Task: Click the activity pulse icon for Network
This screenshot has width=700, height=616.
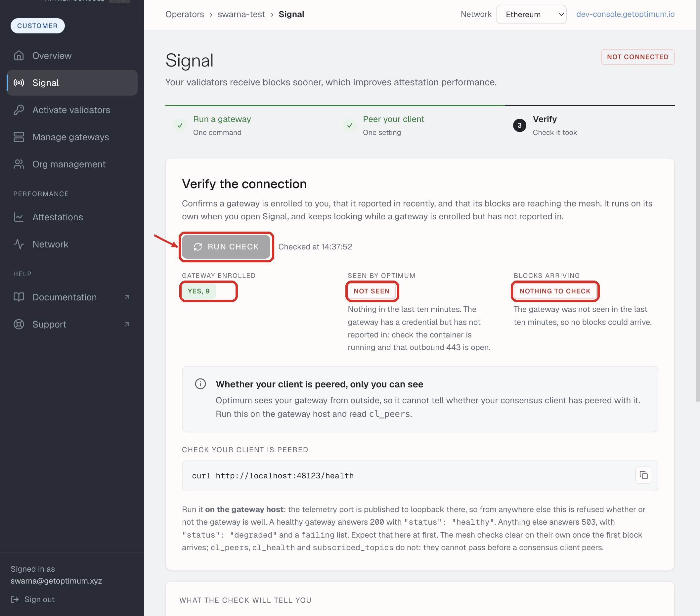Action: point(19,244)
